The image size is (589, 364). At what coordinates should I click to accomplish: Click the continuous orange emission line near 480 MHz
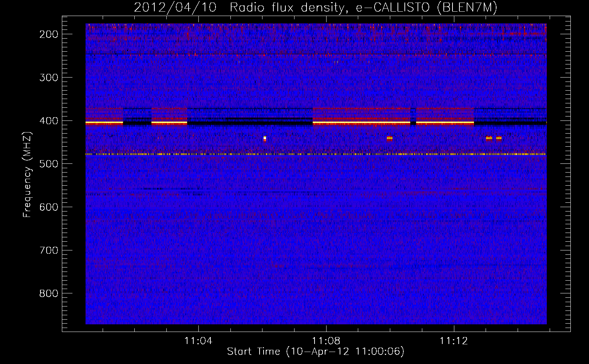[316, 154]
